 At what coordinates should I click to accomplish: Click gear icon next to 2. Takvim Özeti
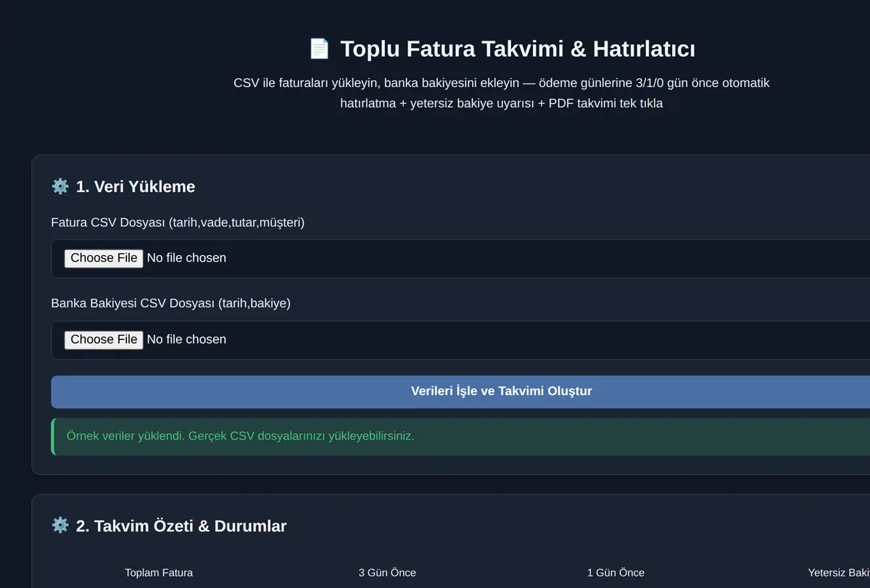(60, 526)
